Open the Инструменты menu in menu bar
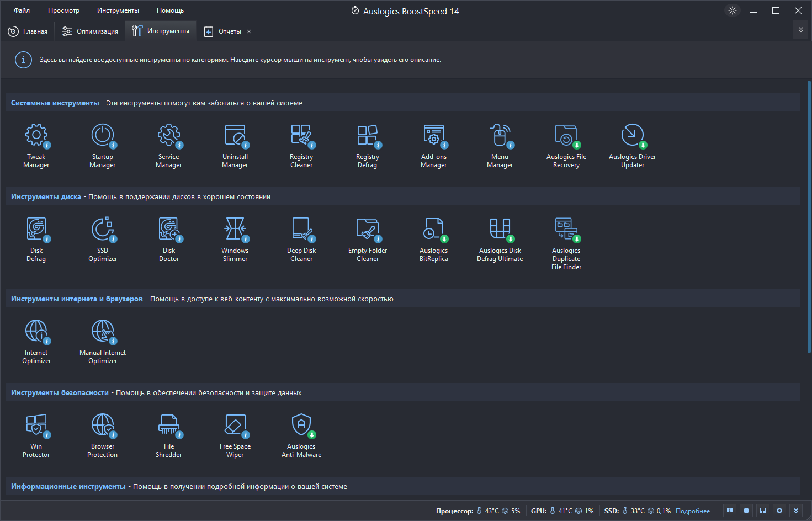Viewport: 812px width, 521px height. click(118, 10)
